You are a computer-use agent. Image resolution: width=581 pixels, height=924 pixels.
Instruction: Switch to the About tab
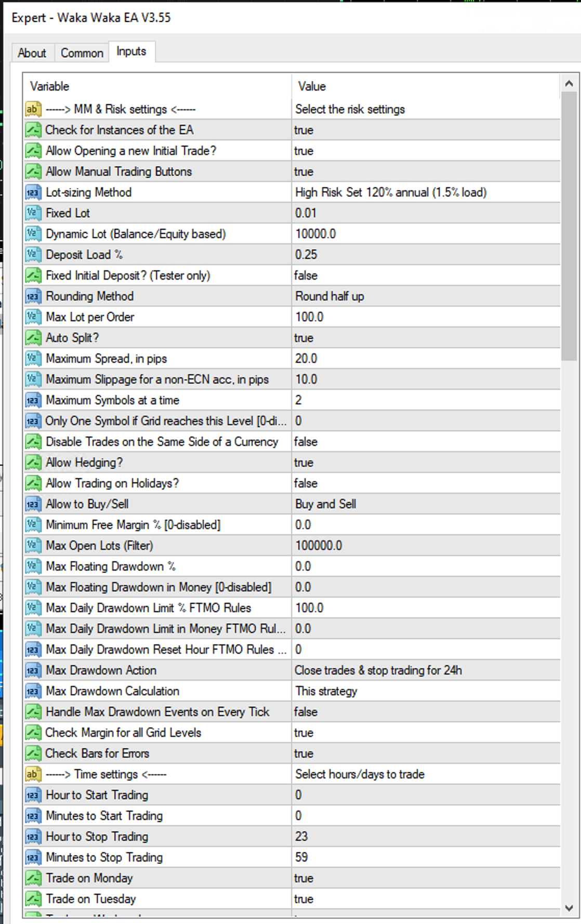32,53
